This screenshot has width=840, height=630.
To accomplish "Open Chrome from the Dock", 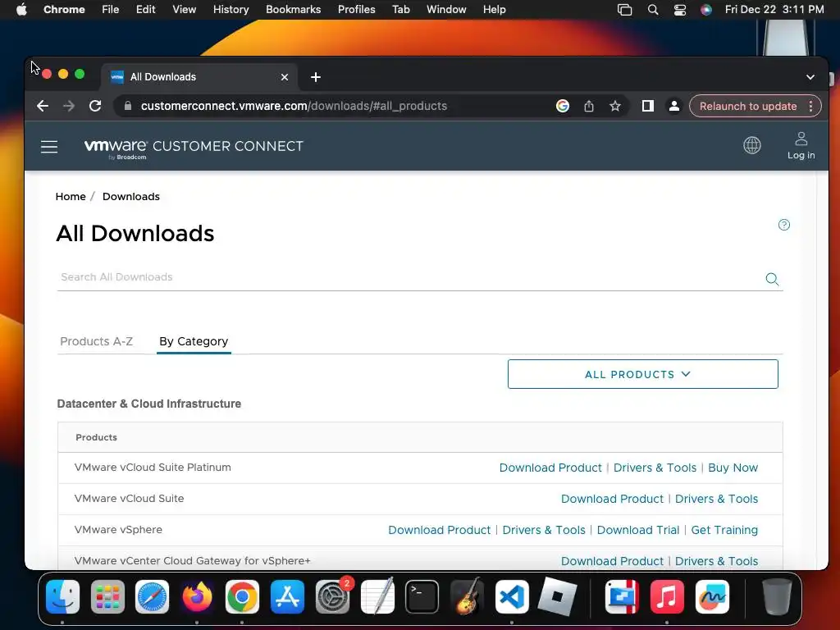I will click(242, 596).
